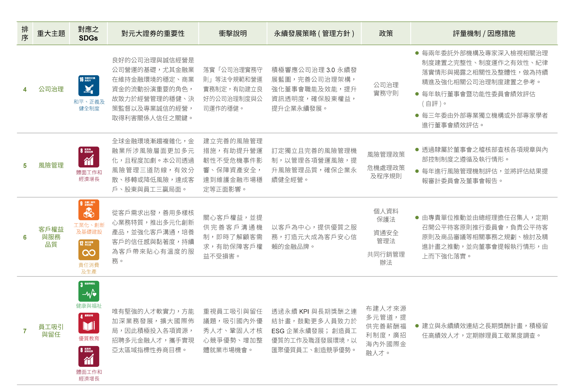
Task: Click the 對應之 SDGs column header
Action: pos(88,34)
